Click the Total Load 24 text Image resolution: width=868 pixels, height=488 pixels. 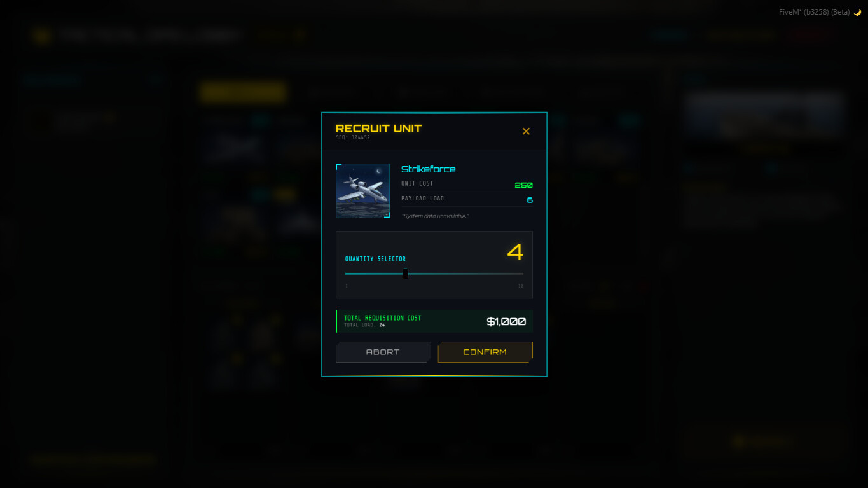click(364, 325)
